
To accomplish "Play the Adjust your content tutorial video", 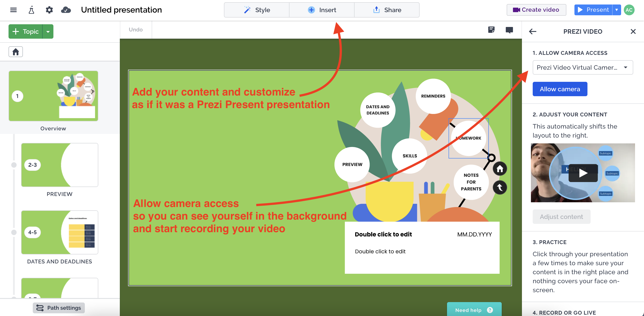I will [583, 173].
